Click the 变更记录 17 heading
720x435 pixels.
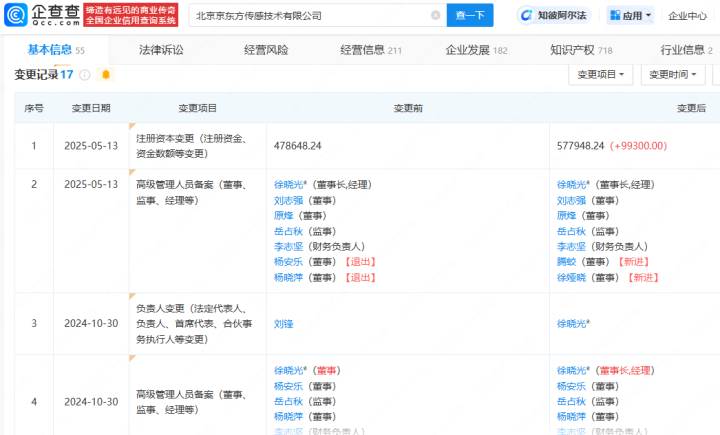[x=44, y=74]
